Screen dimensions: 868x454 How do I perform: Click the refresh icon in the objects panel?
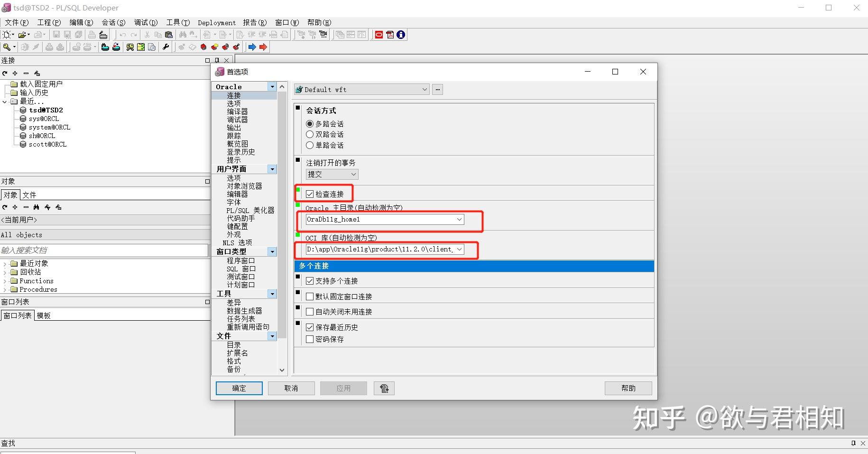pyautogui.click(x=5, y=207)
